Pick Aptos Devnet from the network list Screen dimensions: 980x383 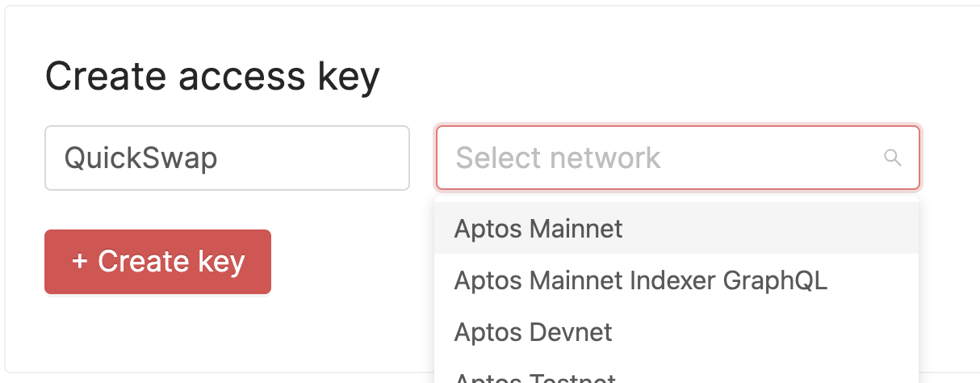533,331
